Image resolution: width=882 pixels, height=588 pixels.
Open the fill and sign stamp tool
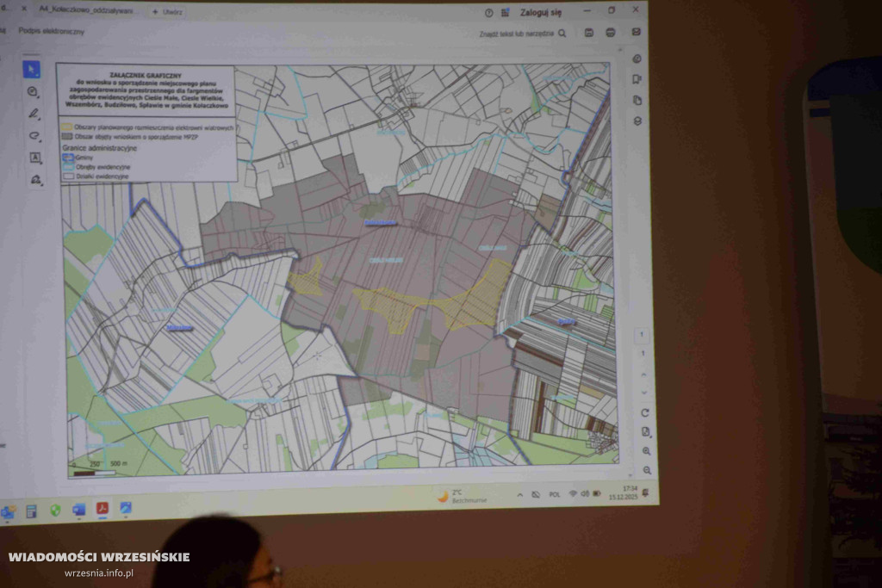coord(36,181)
